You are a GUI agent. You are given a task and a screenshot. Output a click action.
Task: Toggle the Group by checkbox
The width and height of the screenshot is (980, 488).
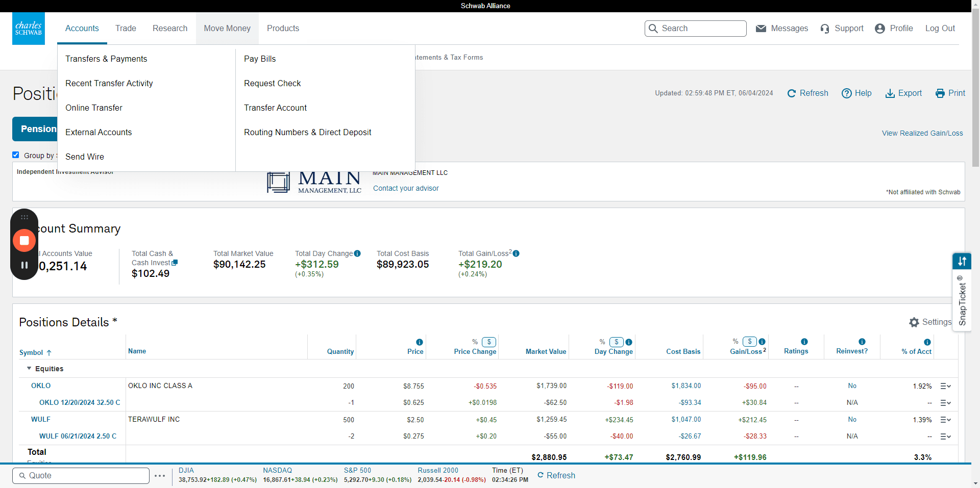click(16, 155)
